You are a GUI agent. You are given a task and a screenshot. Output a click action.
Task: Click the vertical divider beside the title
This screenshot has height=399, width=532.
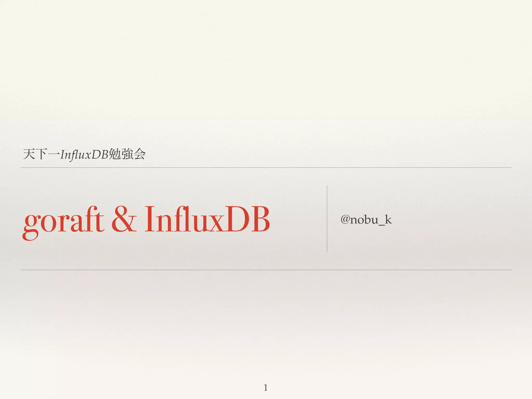click(x=327, y=219)
